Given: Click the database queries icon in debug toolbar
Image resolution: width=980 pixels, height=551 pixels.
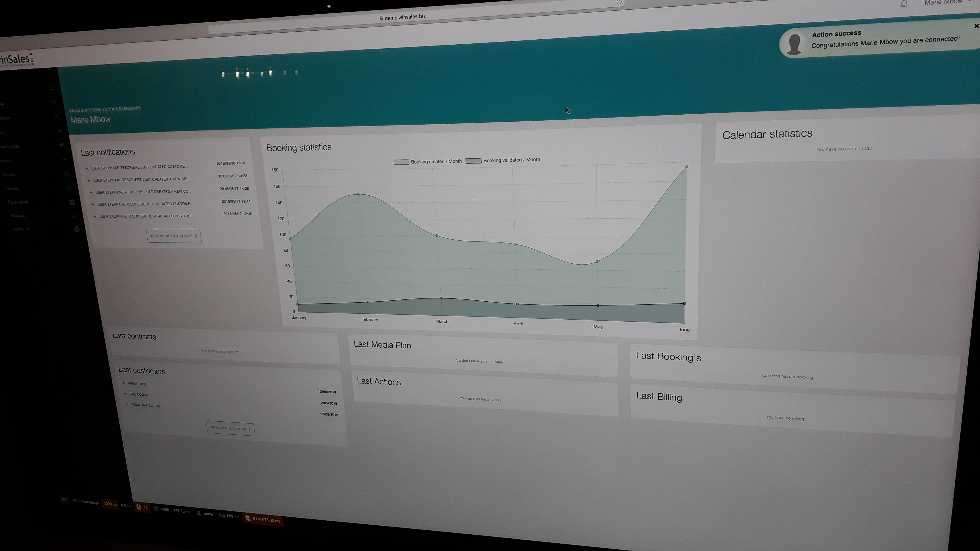Looking at the screenshot, I should (248, 518).
